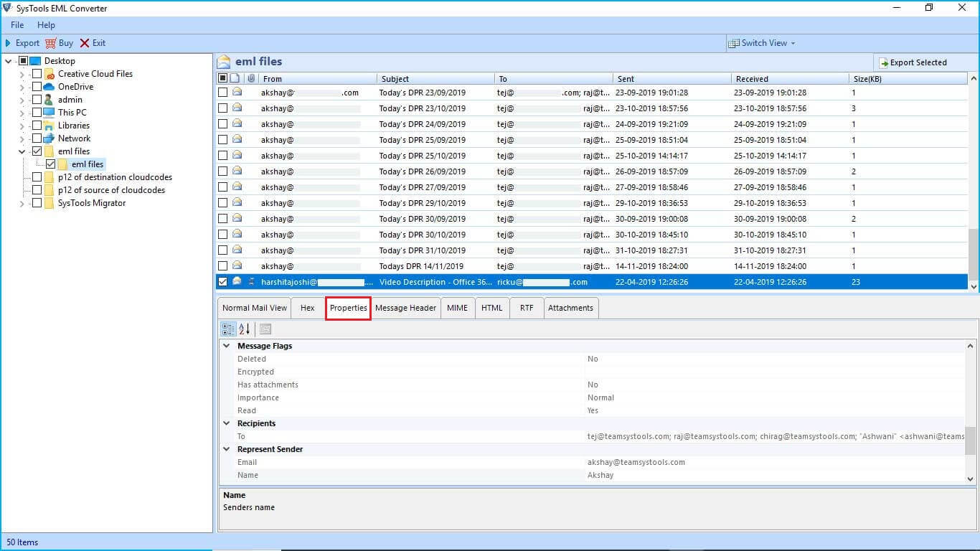Click the properties panel vertical scrollbar thumb
The height and width of the screenshot is (551, 980).
[971, 441]
